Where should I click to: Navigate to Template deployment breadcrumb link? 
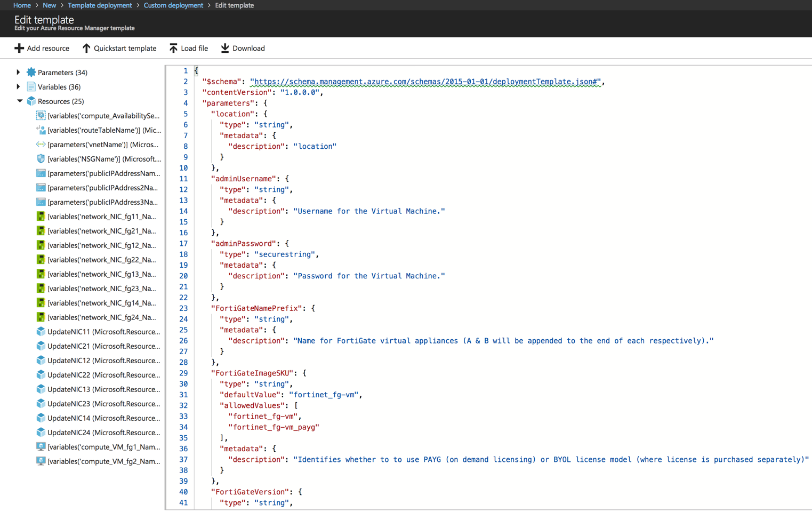[x=100, y=5]
